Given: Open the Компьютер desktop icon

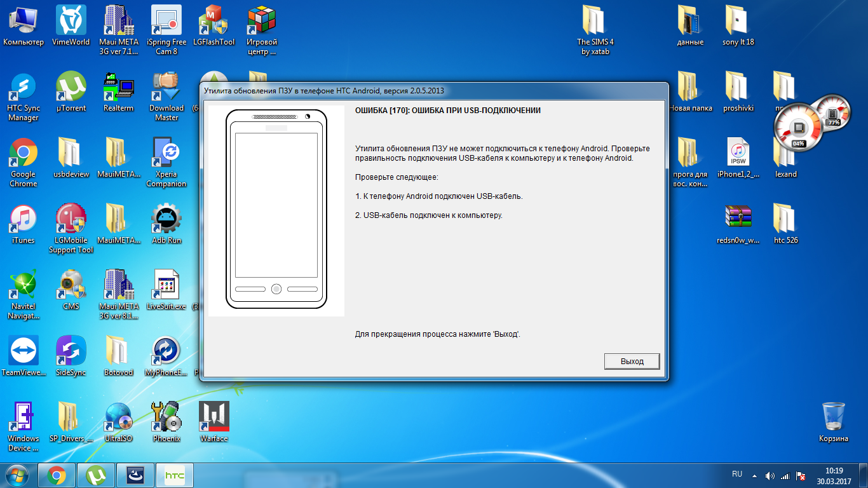Looking at the screenshot, I should pos(24,26).
